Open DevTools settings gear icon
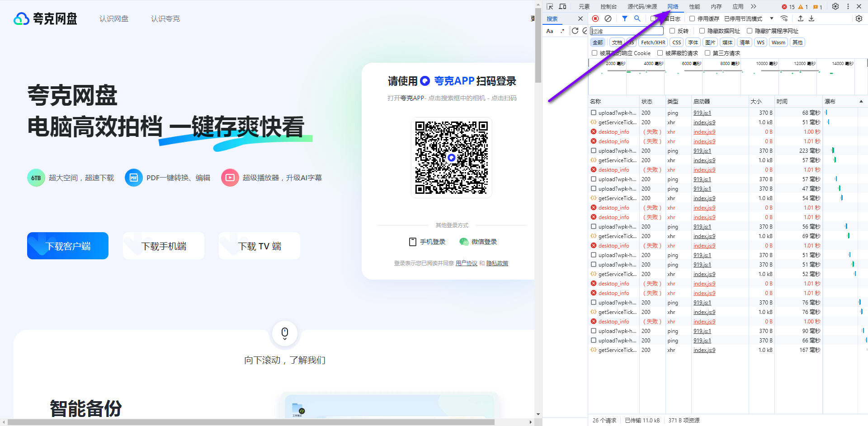Image resolution: width=868 pixels, height=426 pixels. click(835, 6)
